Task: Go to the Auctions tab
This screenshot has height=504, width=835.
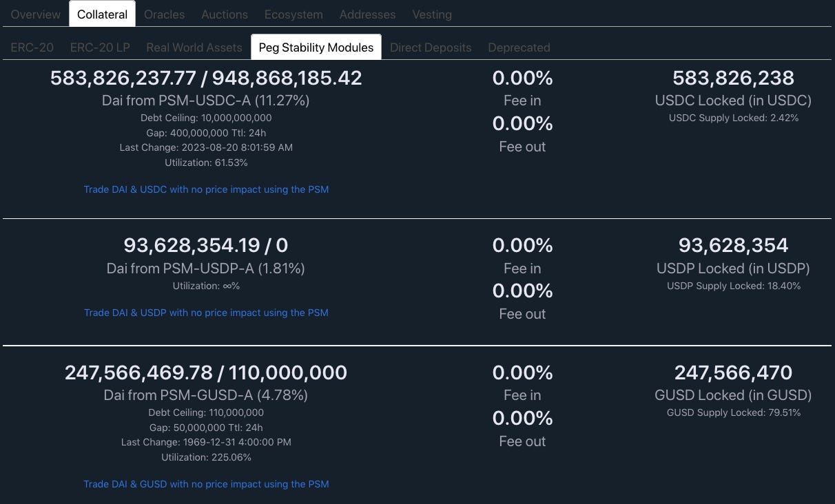Action: pyautogui.click(x=225, y=14)
